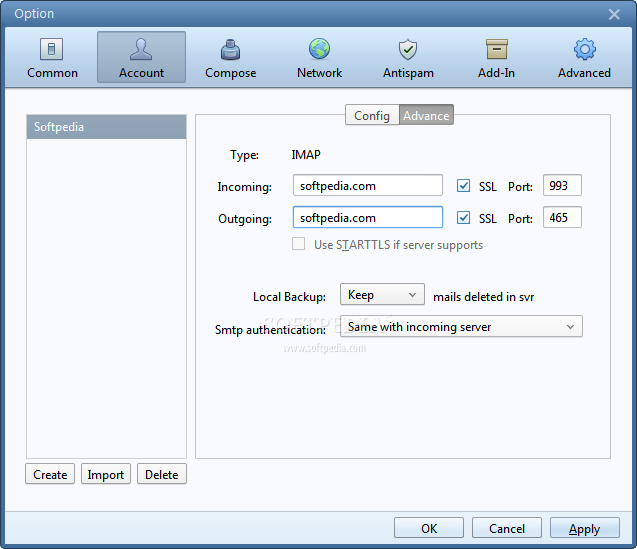Viewport: 637px width, 549px height.
Task: Click the Create account button
Action: click(50, 474)
